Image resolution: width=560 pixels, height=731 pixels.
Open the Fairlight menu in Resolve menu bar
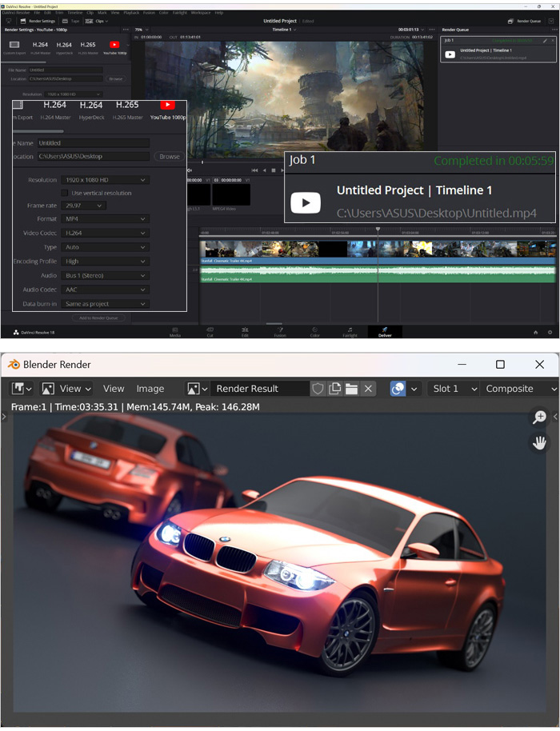click(x=180, y=13)
